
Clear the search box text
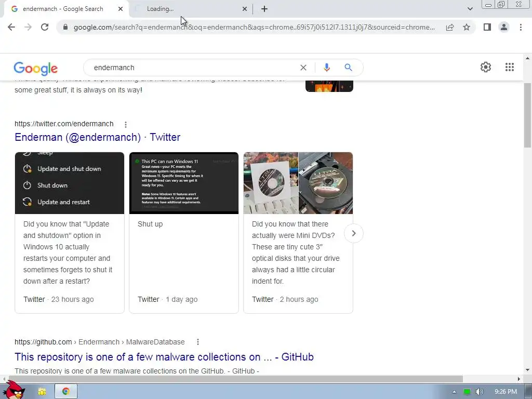click(x=303, y=68)
